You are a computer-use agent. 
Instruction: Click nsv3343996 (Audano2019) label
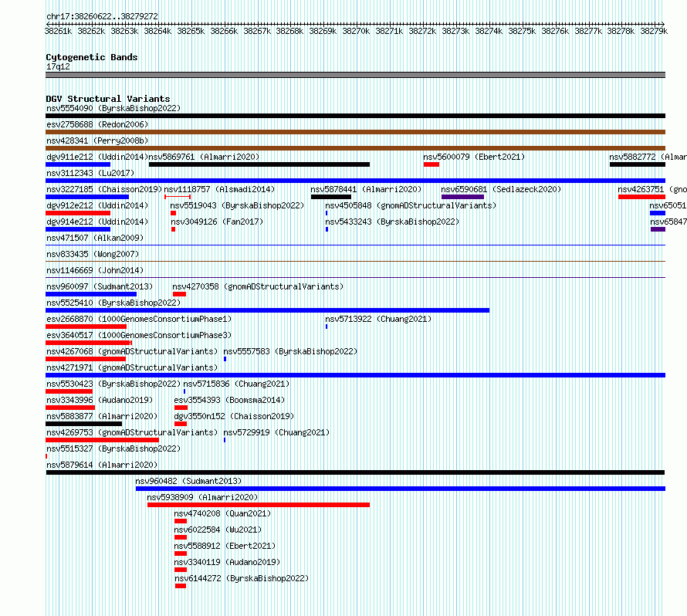click(x=100, y=400)
